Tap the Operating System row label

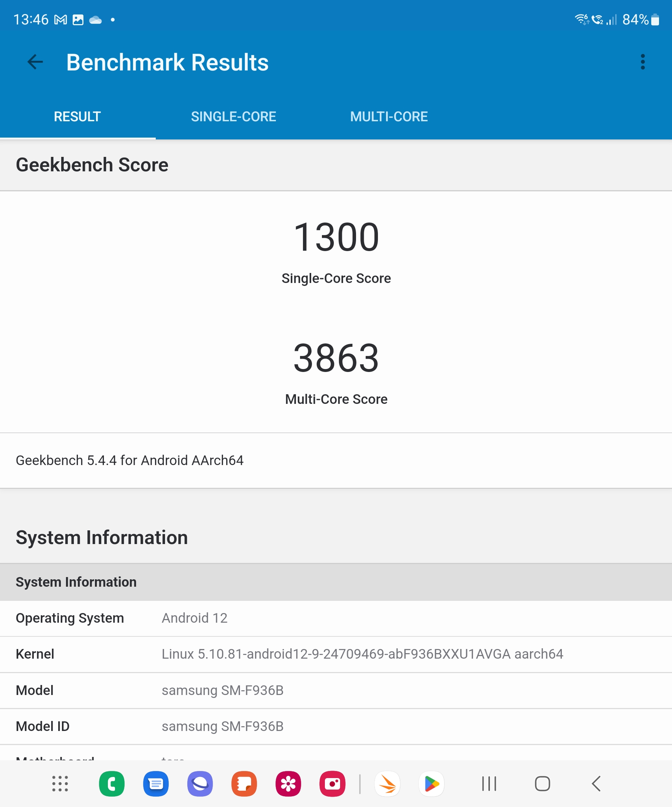pos(70,618)
